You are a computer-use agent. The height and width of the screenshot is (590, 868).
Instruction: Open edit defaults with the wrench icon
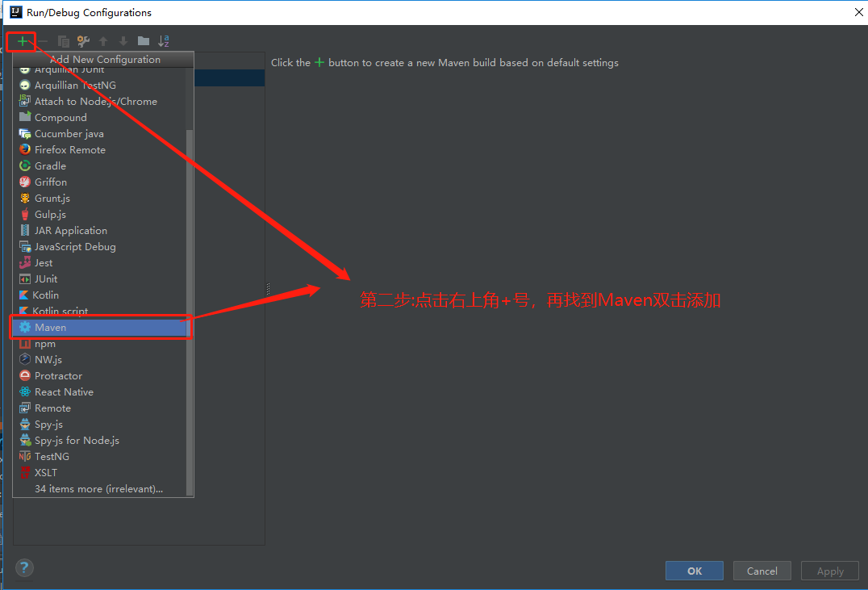(83, 41)
